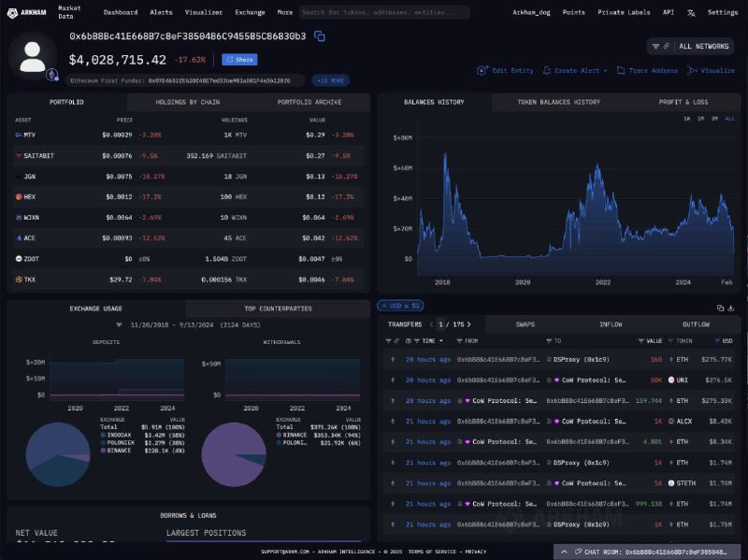
Task: Switch to the Inflow tab
Action: (x=611, y=324)
